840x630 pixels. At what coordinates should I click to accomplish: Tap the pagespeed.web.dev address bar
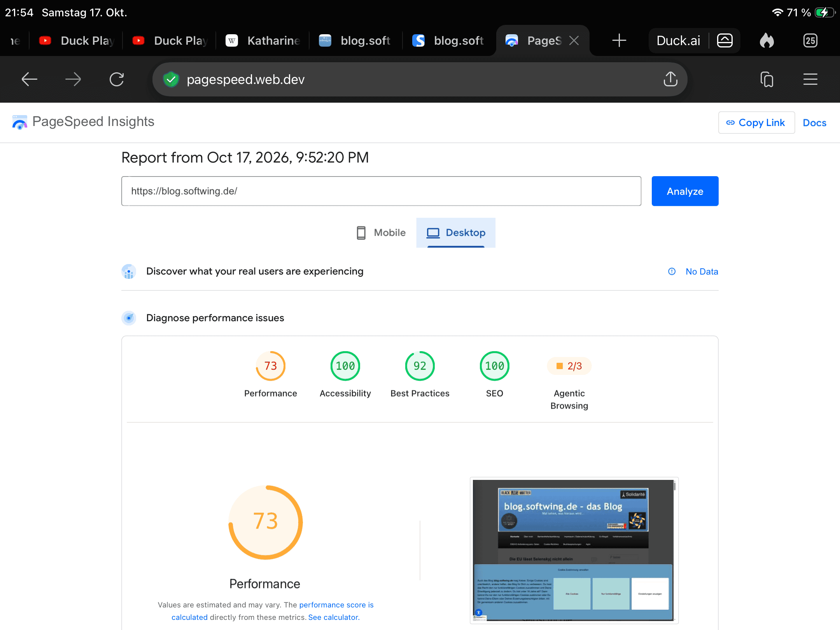[420, 79]
